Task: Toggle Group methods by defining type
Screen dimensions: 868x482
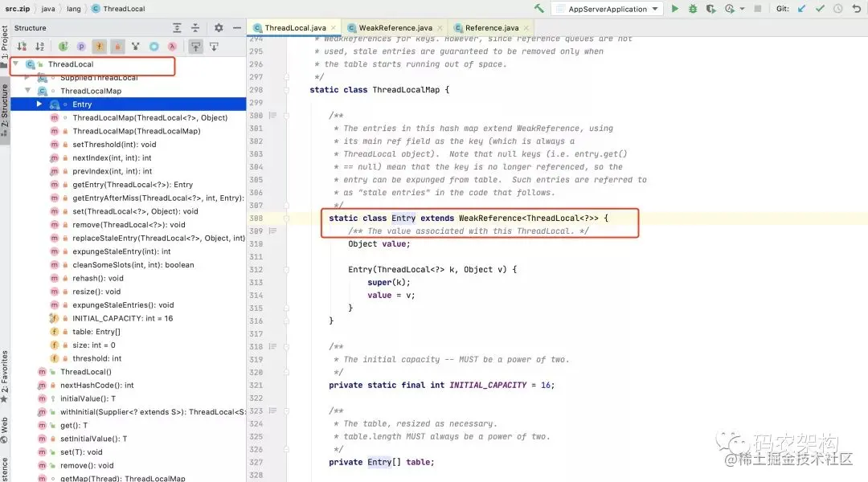Action: (136, 47)
